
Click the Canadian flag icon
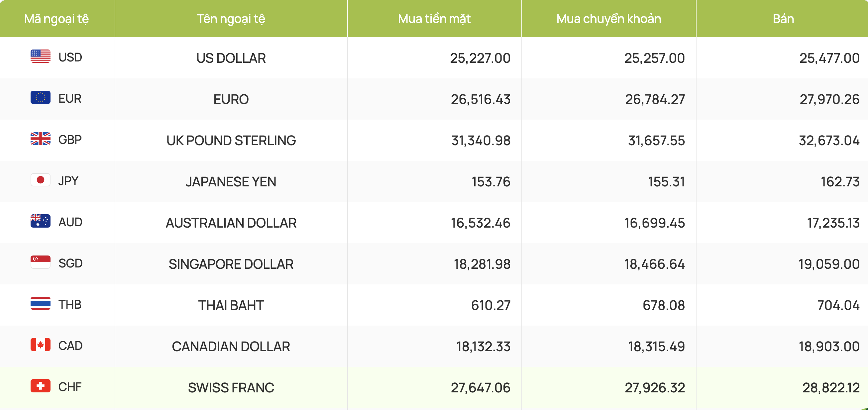pyautogui.click(x=41, y=345)
